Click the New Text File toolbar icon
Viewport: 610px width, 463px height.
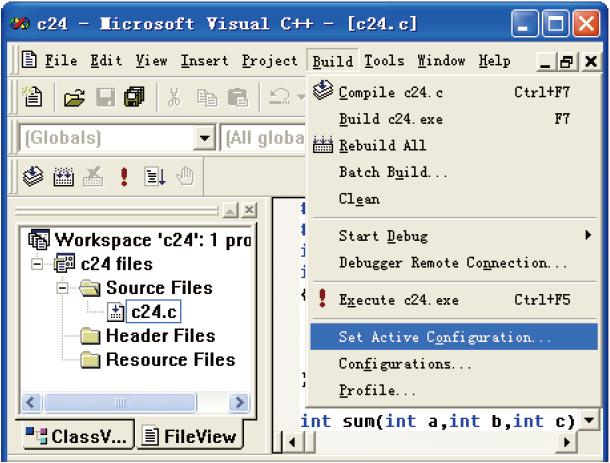tap(33, 97)
